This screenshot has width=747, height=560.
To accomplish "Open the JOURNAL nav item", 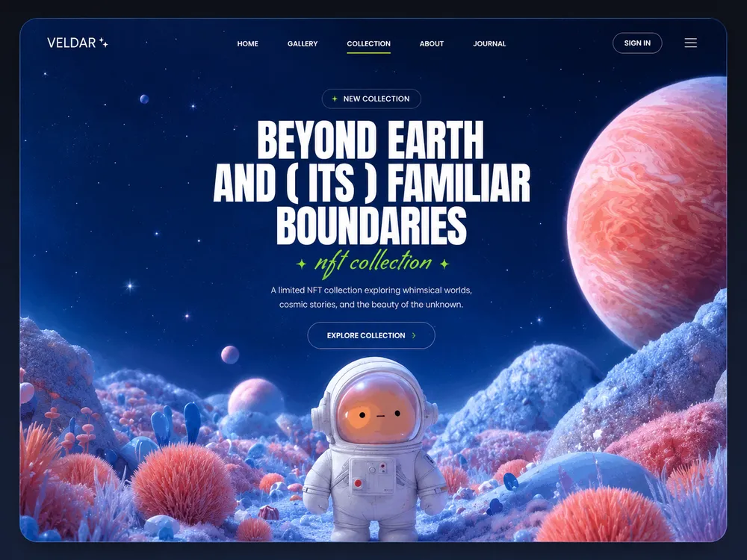I will (x=489, y=43).
